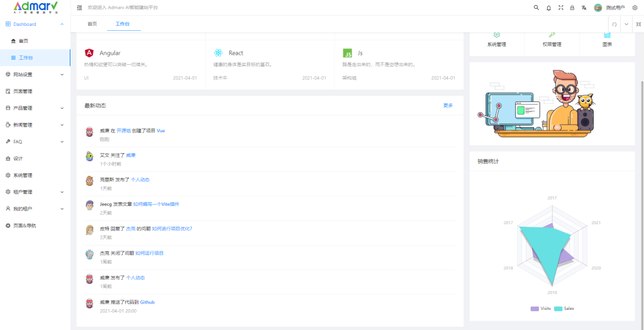Open 系统管理 in sidebar
Viewport: 644px width, 330px height.
click(x=35, y=175)
